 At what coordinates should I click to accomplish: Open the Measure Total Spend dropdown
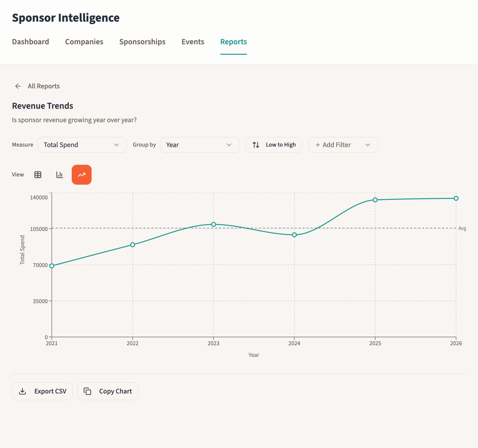pyautogui.click(x=82, y=145)
